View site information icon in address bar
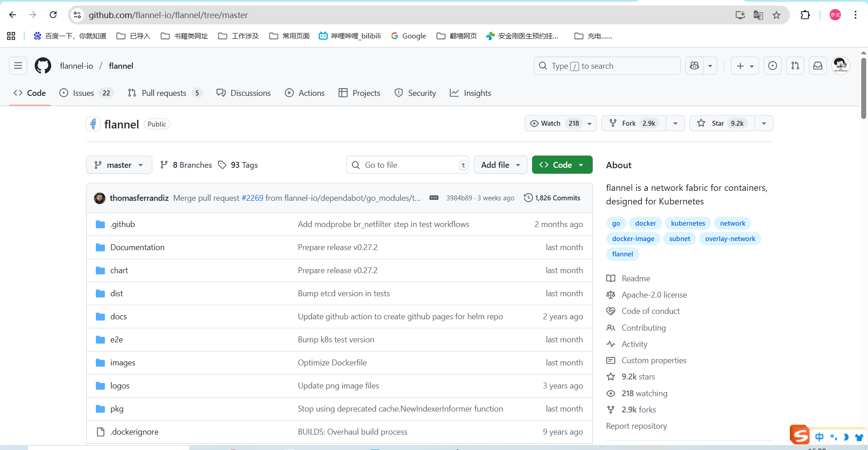The width and height of the screenshot is (868, 450). (77, 15)
